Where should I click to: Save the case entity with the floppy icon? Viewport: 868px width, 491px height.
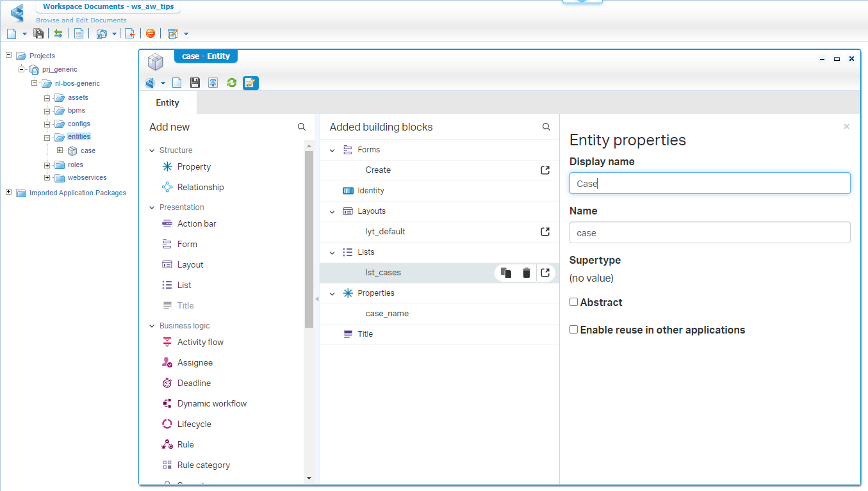pyautogui.click(x=195, y=83)
